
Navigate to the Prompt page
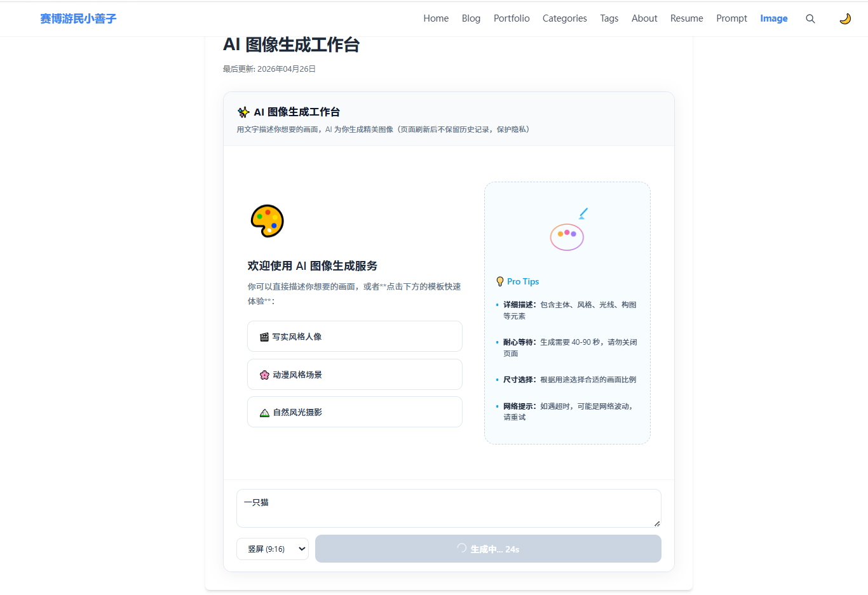pyautogui.click(x=731, y=18)
